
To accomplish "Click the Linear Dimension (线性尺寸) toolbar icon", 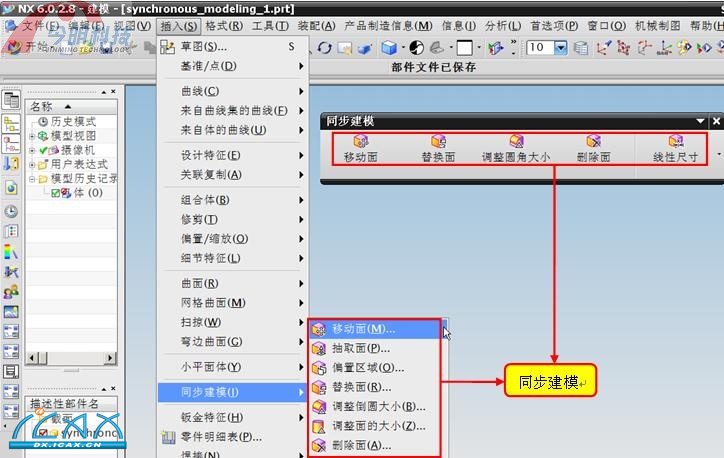I will (x=676, y=141).
